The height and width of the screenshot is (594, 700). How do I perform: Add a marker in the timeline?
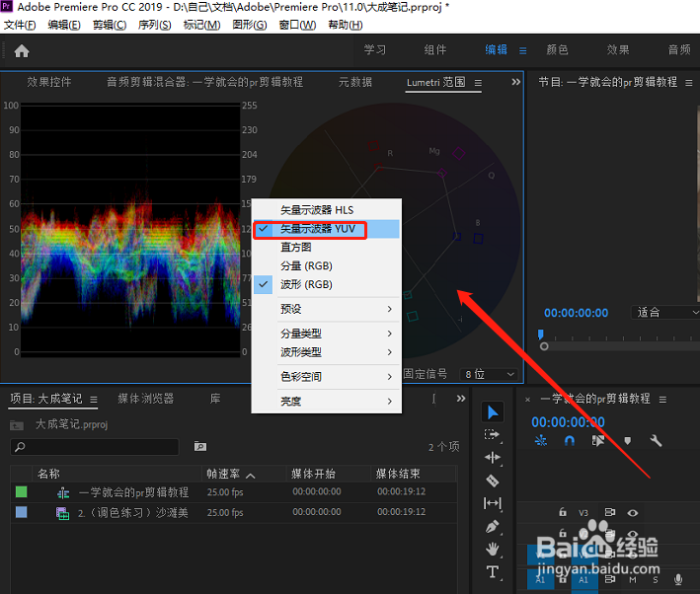pyautogui.click(x=628, y=441)
